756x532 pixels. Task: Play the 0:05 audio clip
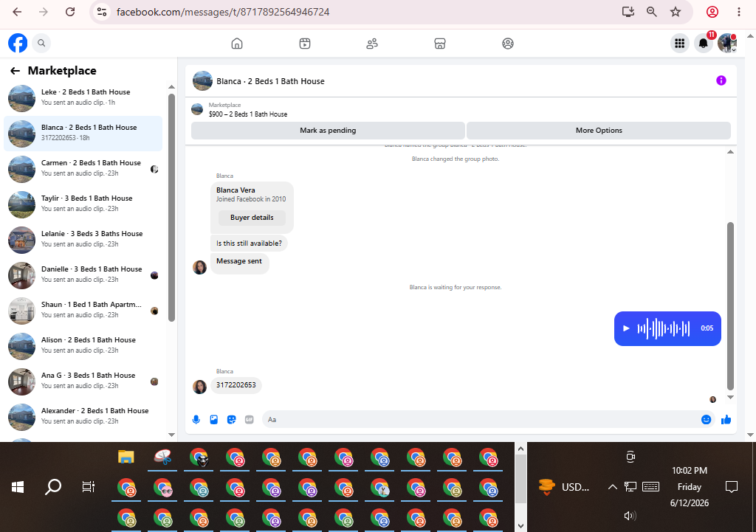click(626, 328)
